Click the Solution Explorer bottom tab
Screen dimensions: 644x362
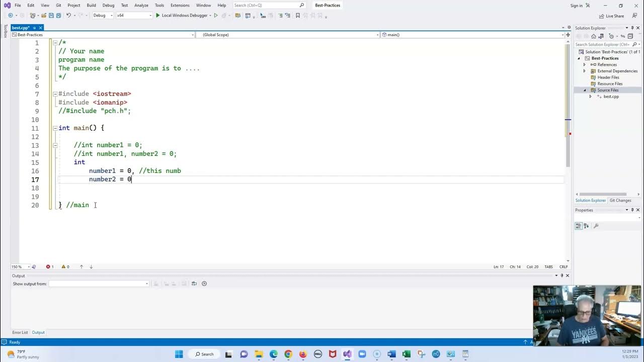(591, 201)
